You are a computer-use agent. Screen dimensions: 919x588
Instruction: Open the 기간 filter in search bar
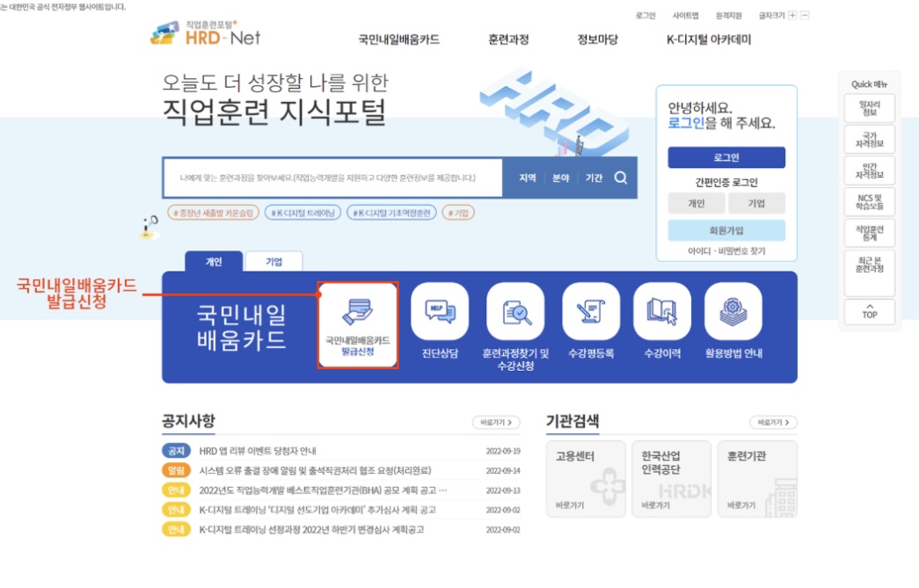[x=594, y=178]
